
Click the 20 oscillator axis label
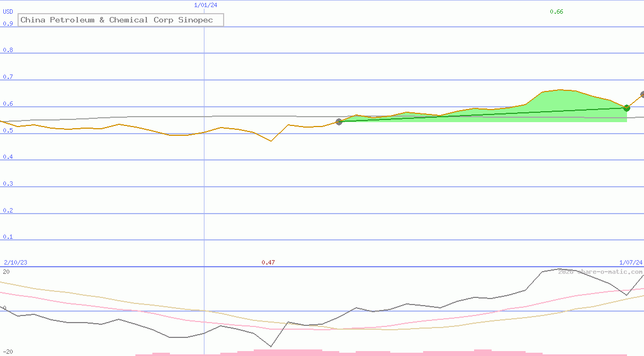click(x=6, y=272)
